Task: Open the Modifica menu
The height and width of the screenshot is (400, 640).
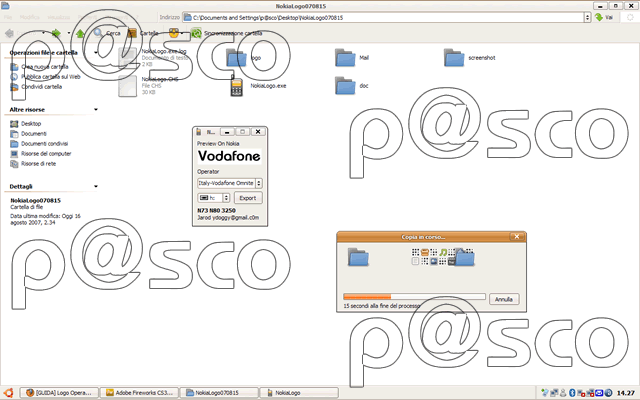Action: pos(29,17)
